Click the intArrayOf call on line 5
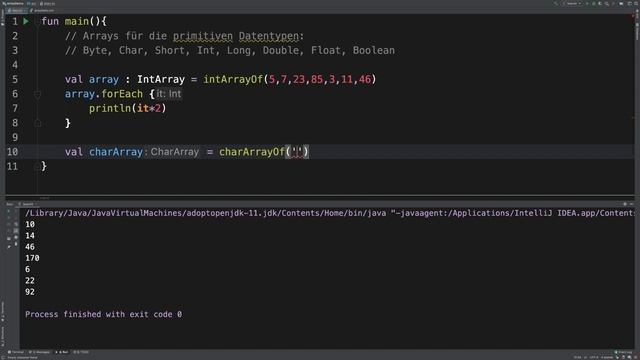 click(x=233, y=79)
